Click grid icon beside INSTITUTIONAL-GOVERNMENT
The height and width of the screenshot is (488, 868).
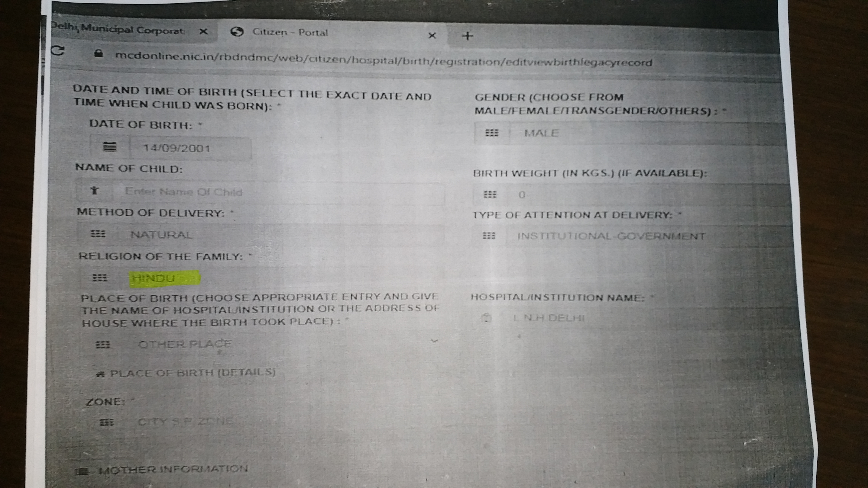point(489,236)
